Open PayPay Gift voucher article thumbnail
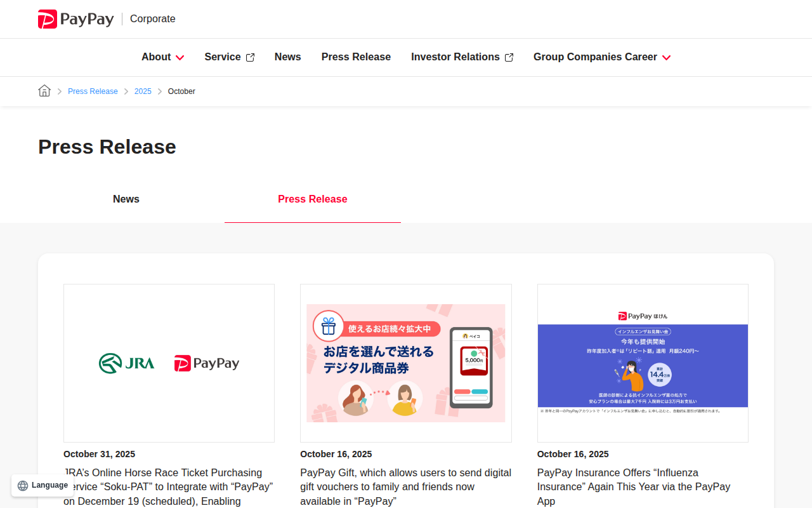This screenshot has height=508, width=812. tap(406, 363)
